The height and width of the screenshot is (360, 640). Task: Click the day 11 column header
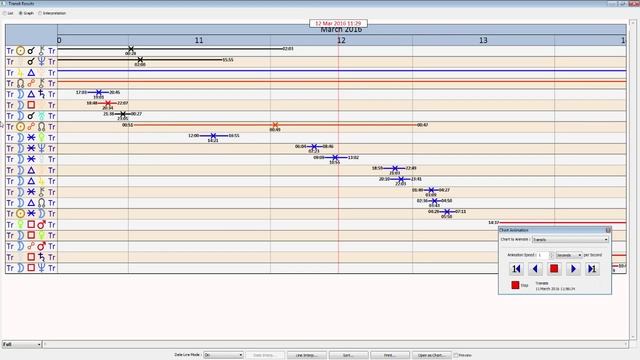[199, 40]
